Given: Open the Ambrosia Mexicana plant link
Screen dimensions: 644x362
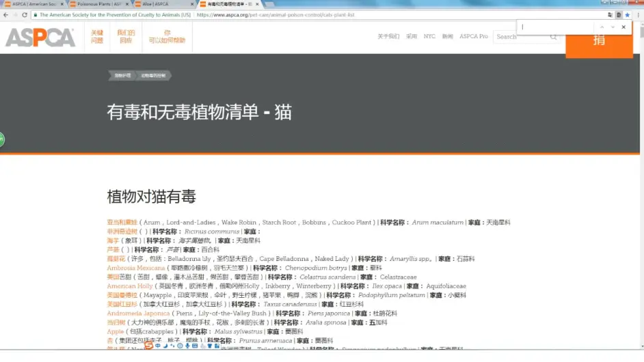Looking at the screenshot, I should click(x=136, y=268).
